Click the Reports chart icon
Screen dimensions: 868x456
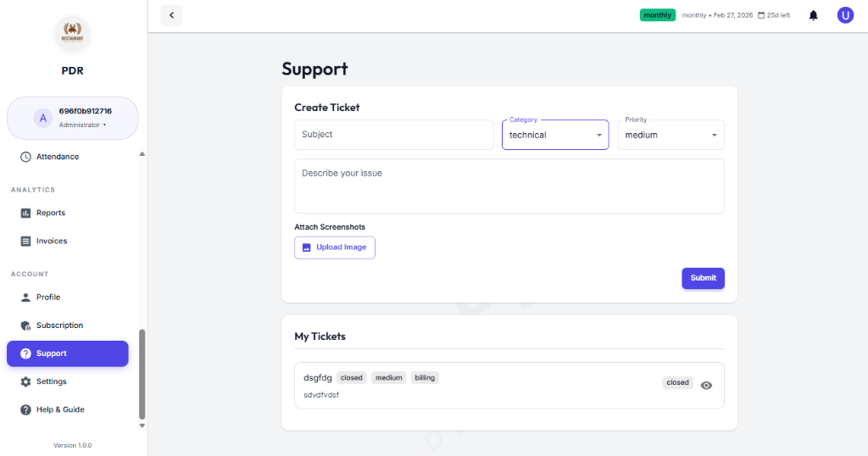[x=25, y=213]
